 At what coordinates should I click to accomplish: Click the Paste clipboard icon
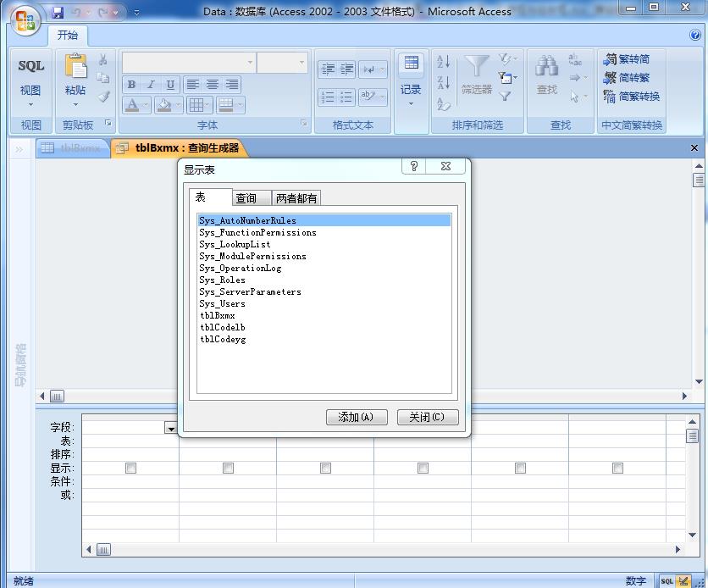tap(76, 66)
